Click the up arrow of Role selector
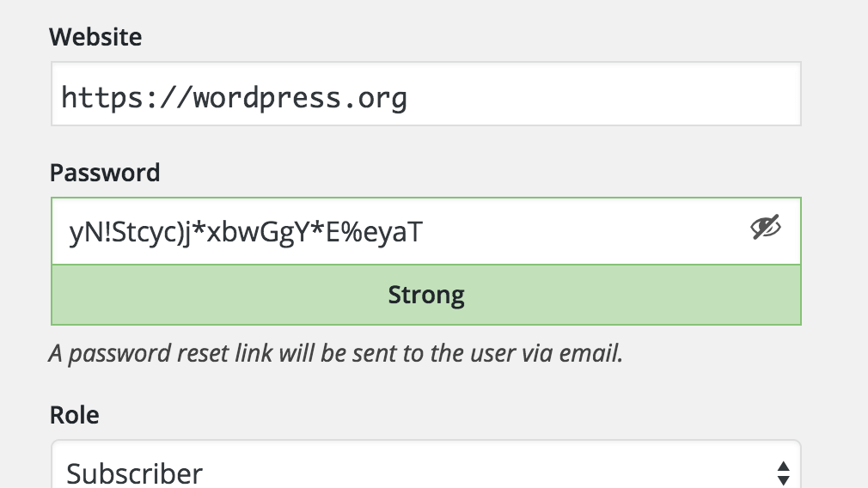Viewport: 868px width, 488px height. 783,467
